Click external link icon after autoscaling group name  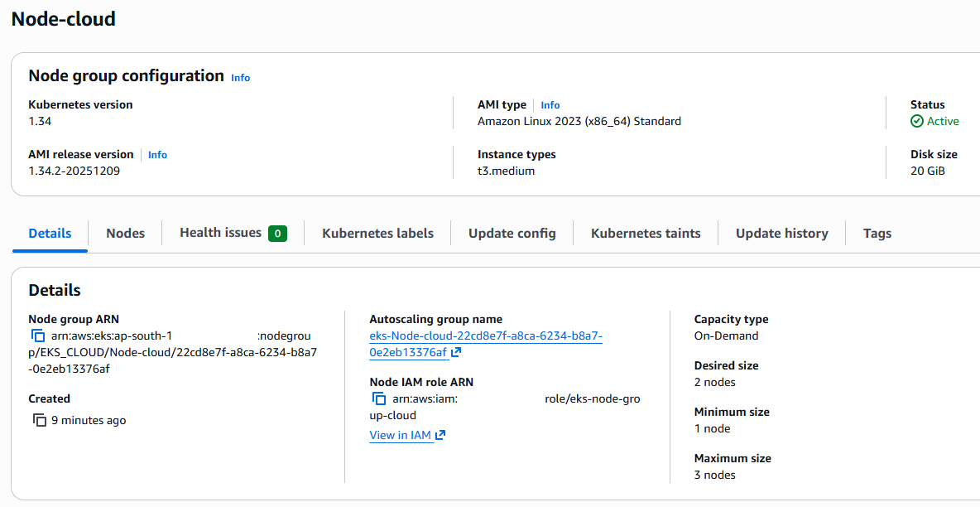456,352
